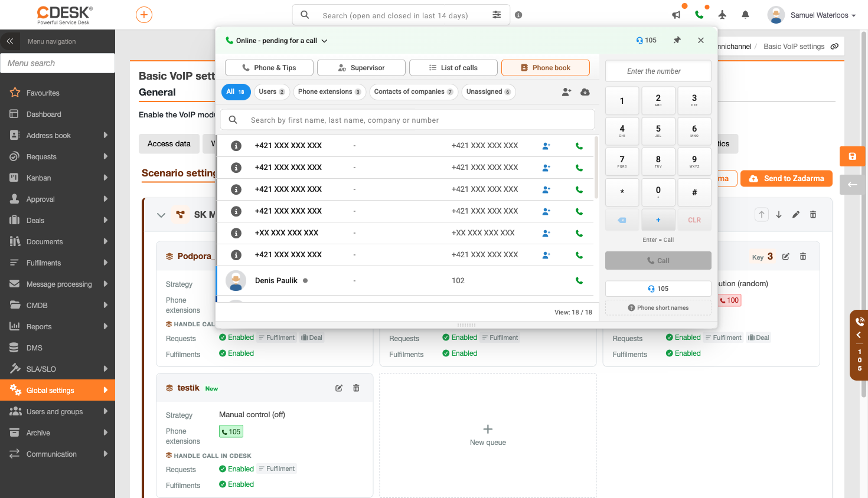The width and height of the screenshot is (868, 498).
Task: Click the add new contact icon in phone book
Action: click(x=566, y=92)
